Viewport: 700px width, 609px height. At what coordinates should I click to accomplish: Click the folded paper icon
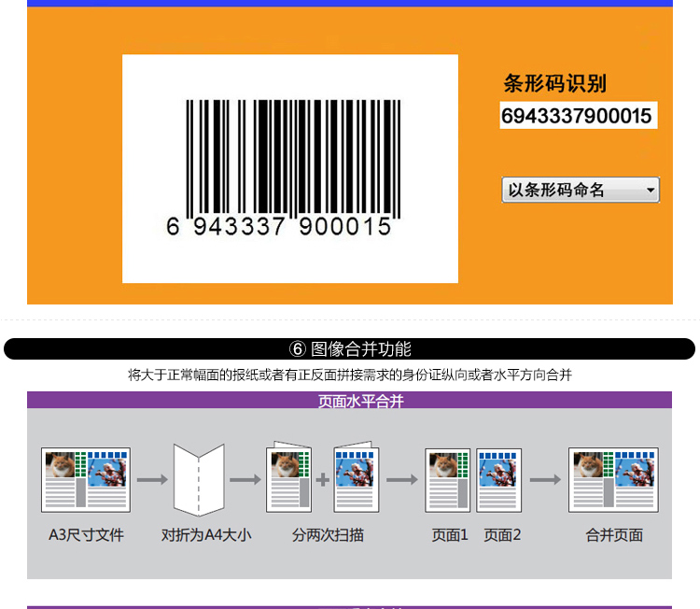[199, 480]
